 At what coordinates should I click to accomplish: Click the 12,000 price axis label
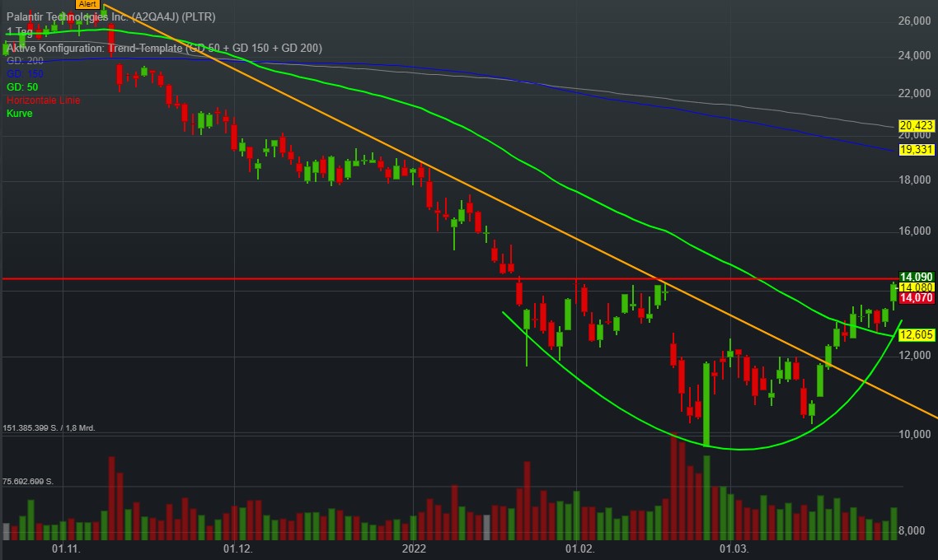tap(914, 356)
